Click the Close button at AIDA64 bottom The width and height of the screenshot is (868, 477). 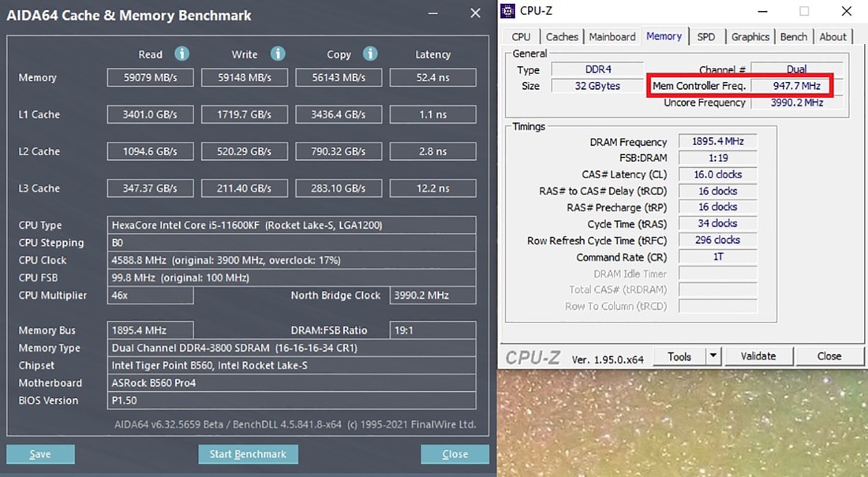(455, 454)
